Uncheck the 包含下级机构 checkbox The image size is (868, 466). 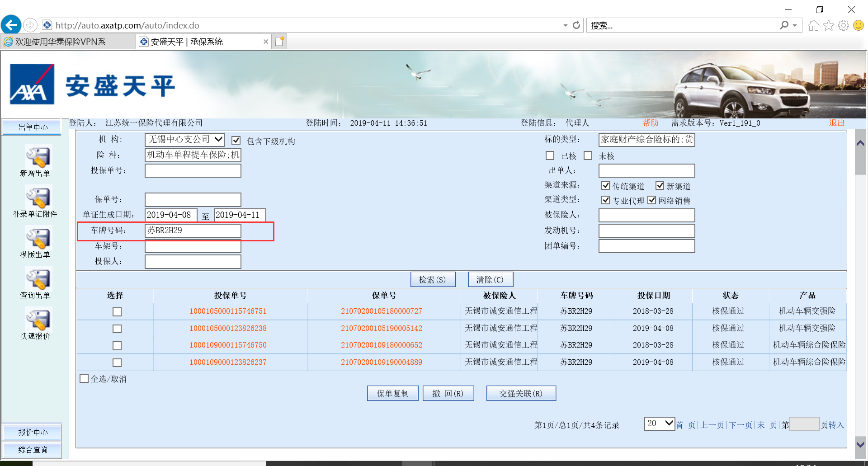pyautogui.click(x=236, y=141)
